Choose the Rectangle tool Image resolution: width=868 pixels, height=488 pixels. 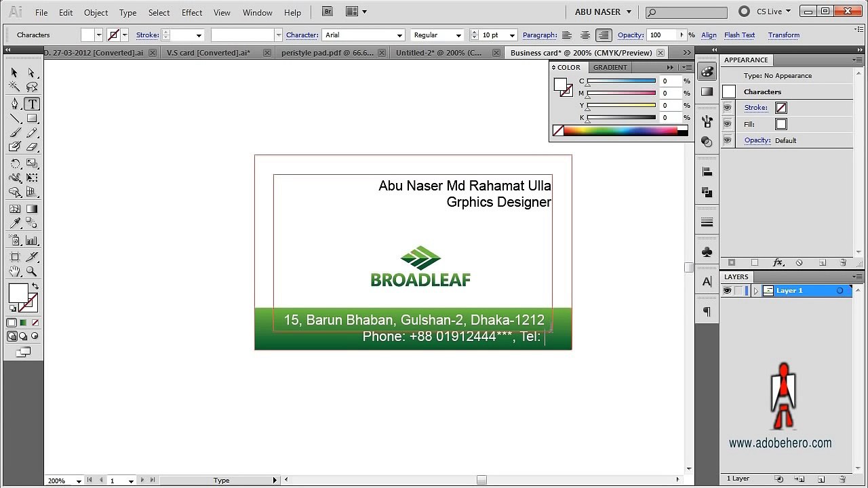pos(31,119)
